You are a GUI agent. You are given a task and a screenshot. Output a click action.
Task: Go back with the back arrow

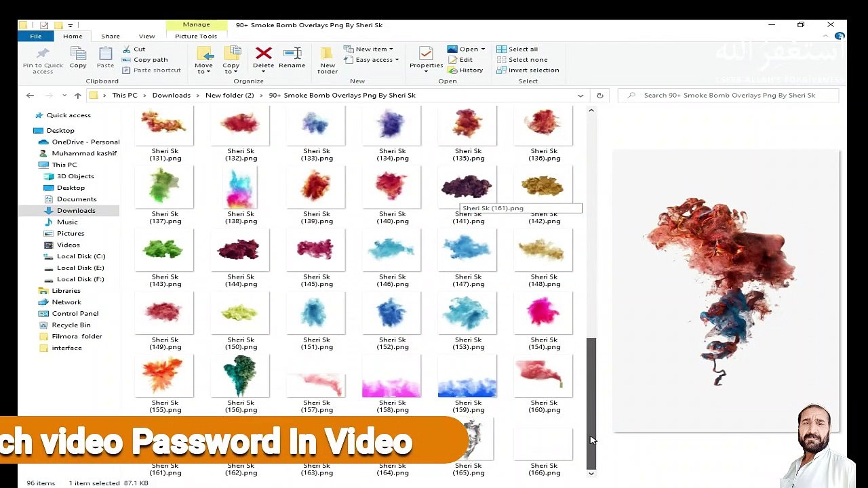point(30,95)
